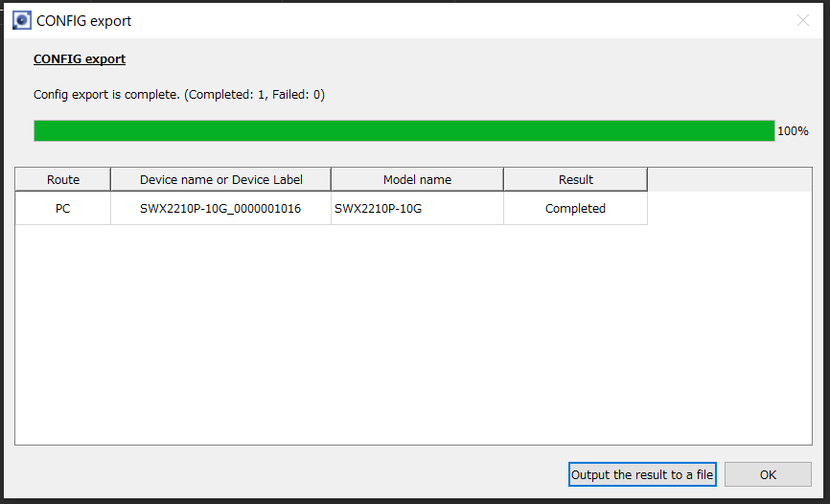Sort by the Route column header

coord(63,180)
